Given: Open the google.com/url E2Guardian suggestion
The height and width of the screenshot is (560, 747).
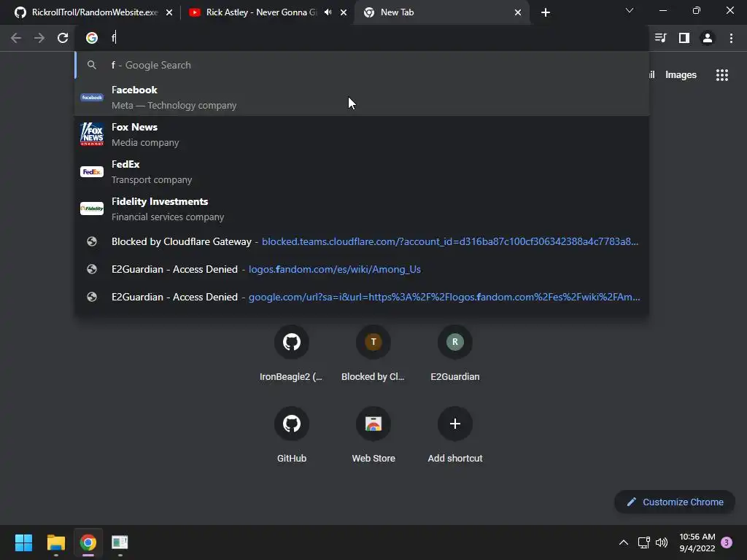Looking at the screenshot, I should 362,297.
